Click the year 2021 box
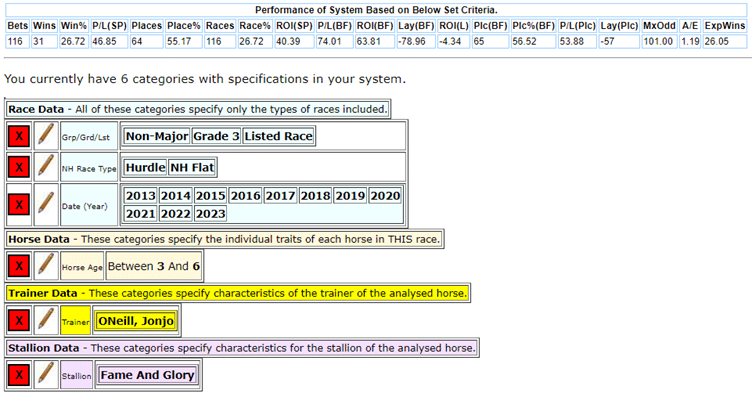The image size is (752, 404). tap(141, 214)
